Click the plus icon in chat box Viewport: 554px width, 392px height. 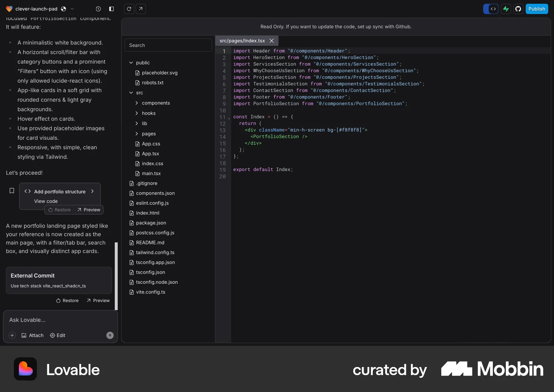tap(12, 336)
